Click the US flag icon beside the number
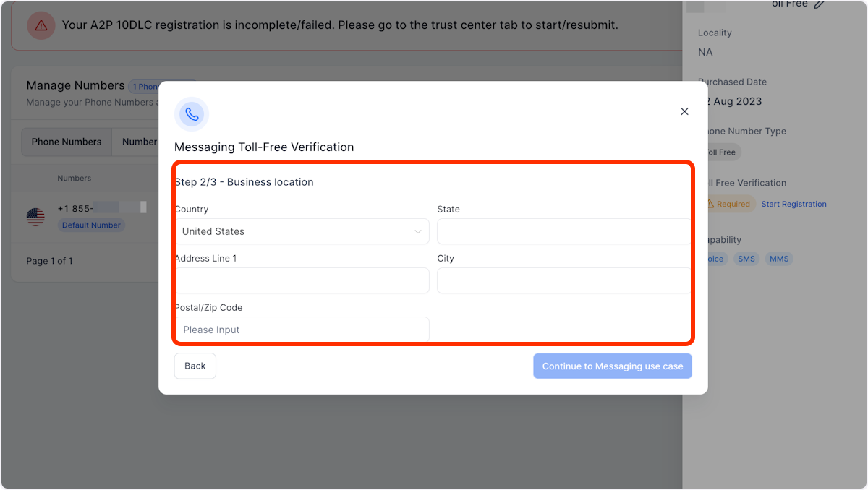The height and width of the screenshot is (490, 868). 35,216
